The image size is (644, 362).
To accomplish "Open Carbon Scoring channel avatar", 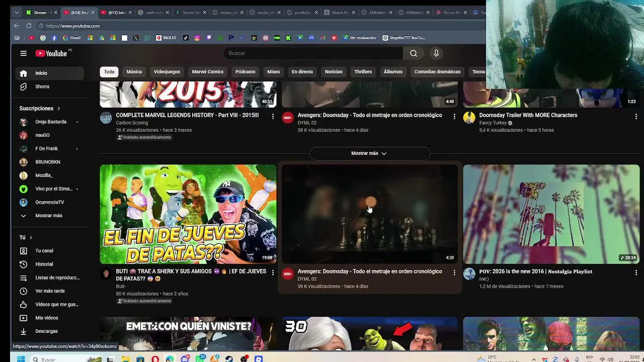I will [x=106, y=118].
